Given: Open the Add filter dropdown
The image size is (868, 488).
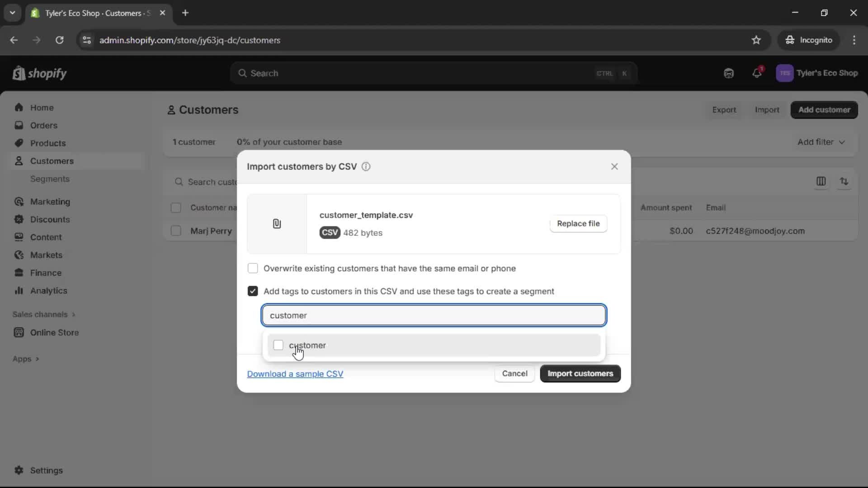Looking at the screenshot, I should (x=821, y=142).
